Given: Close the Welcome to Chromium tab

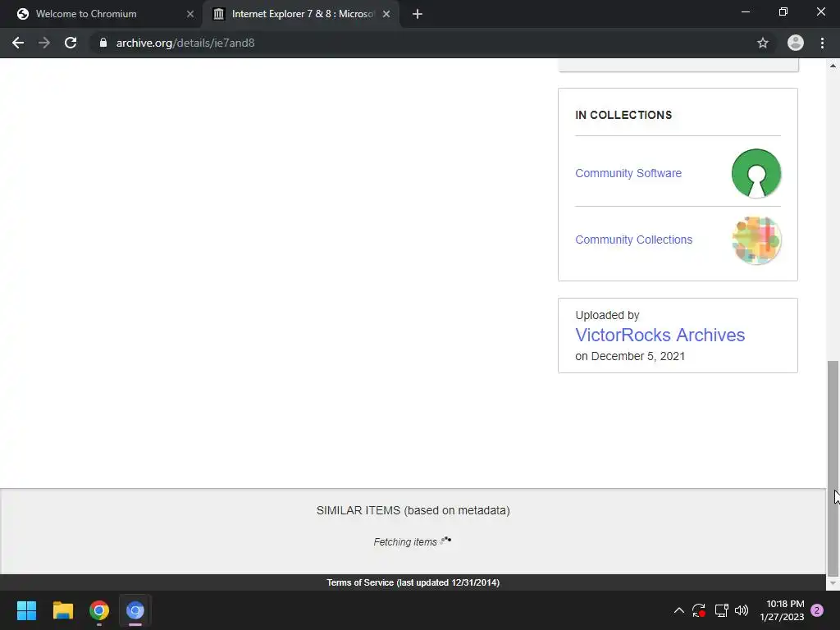Looking at the screenshot, I should 190,14.
